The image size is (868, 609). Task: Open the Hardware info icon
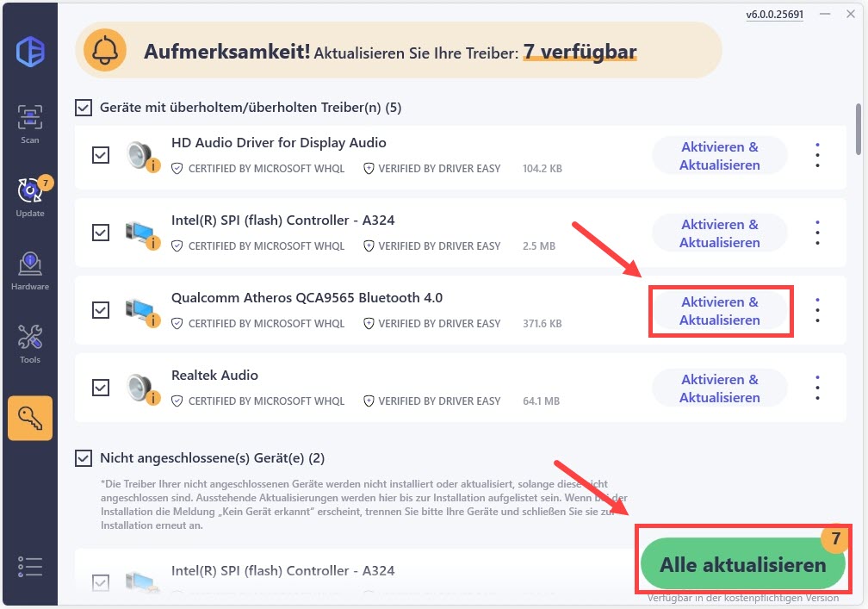pyautogui.click(x=30, y=271)
